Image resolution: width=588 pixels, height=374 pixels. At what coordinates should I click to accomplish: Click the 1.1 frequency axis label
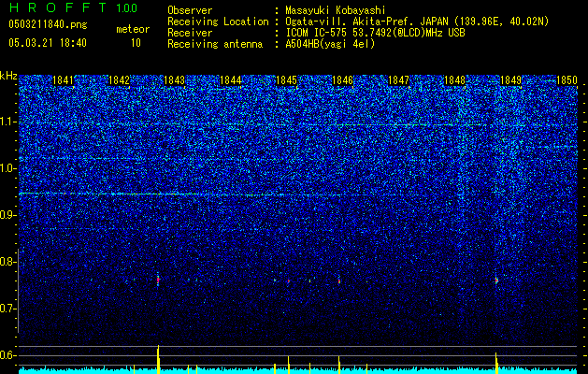pos(8,122)
